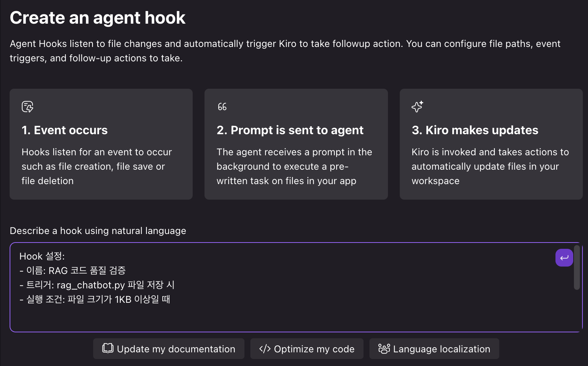Click the sparkle Kiro updates icon
The height and width of the screenshot is (366, 588).
click(417, 106)
